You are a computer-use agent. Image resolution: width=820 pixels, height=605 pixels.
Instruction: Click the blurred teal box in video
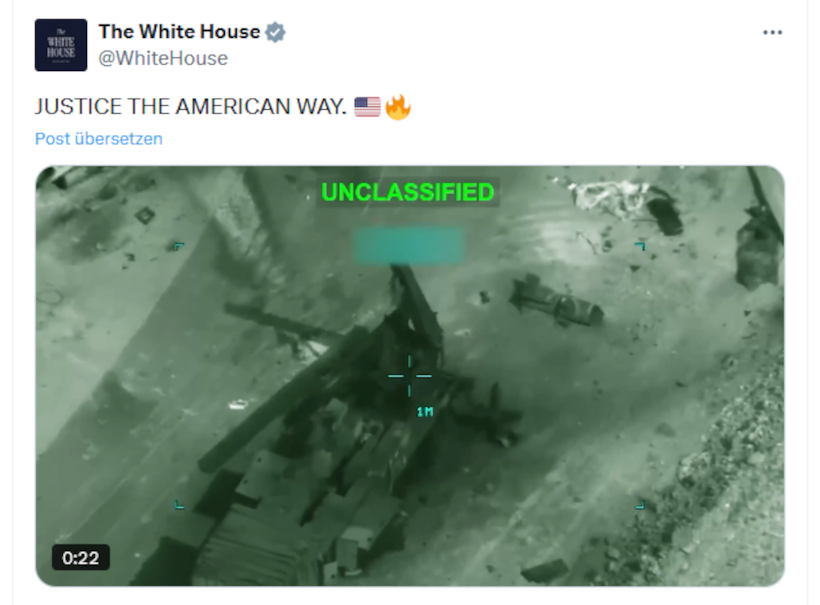tap(409, 245)
